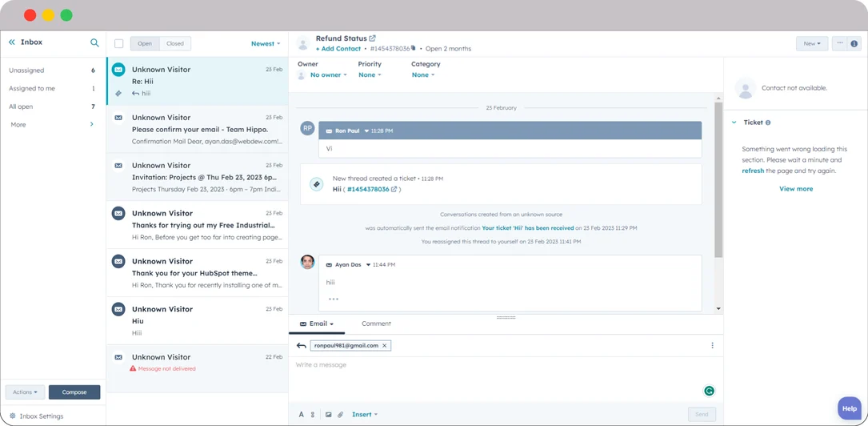Image resolution: width=868 pixels, height=426 pixels.
Task: Open Your ticket 'Hii' has been received link
Action: 527,227
